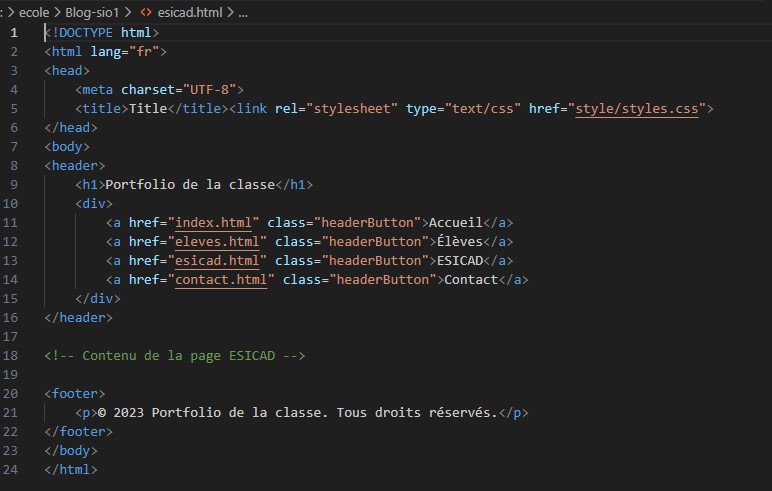Viewport: 772px width, 491px height.
Task: Click line number 18 in the gutter
Action: (x=10, y=355)
